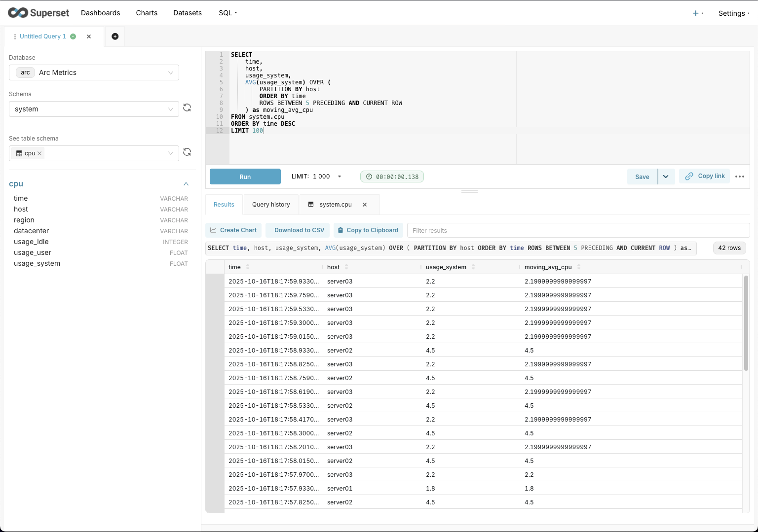
Task: Click the Filter results input field
Action: (x=577, y=230)
